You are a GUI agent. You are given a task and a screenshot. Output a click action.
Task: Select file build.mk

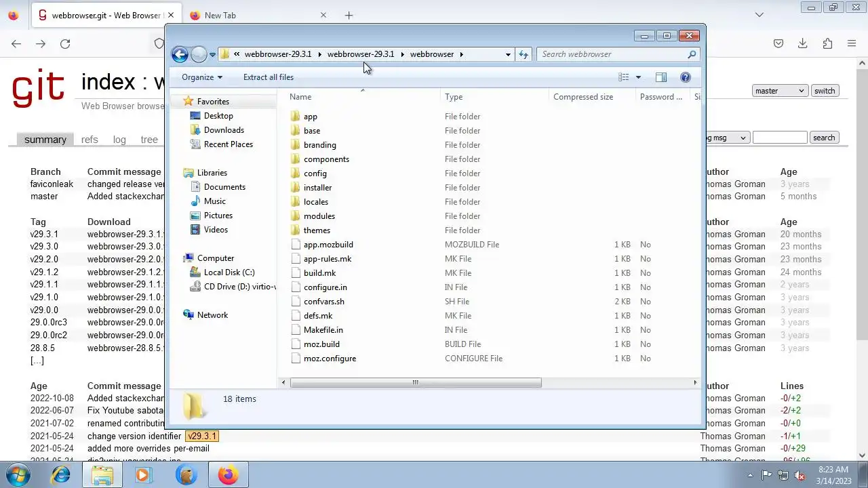[x=319, y=273]
